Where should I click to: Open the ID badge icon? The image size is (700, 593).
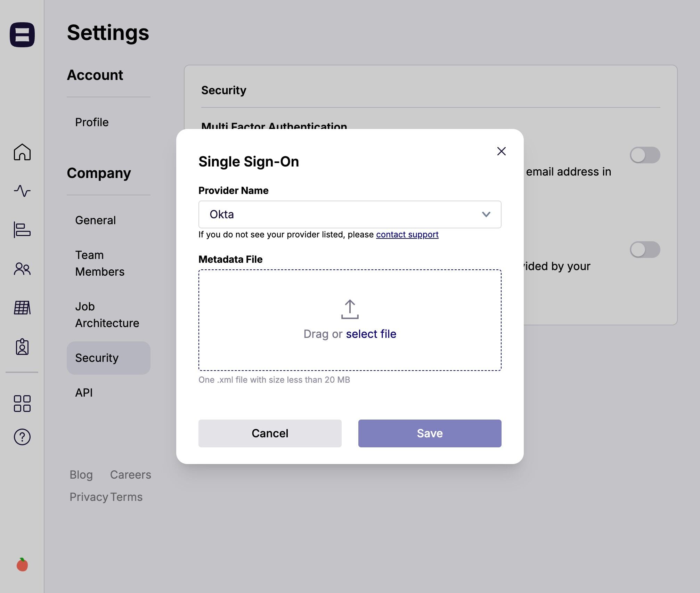[22, 347]
